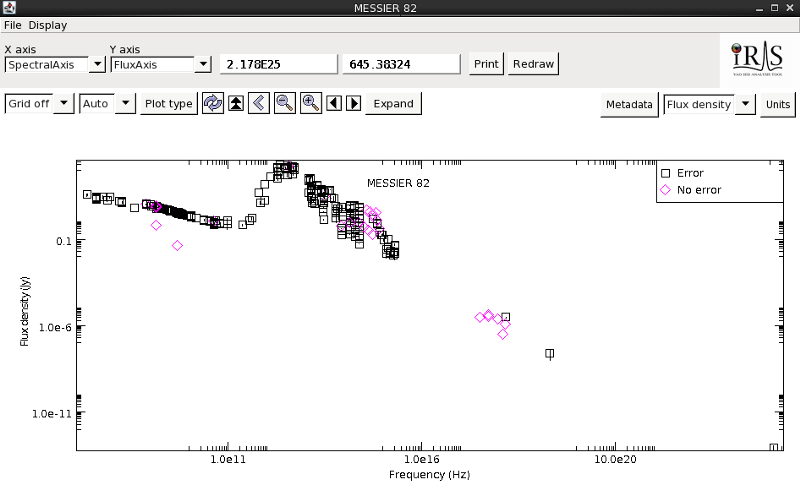Click the 645.38324 Y coordinate field
Viewport: 800px width, 498px height.
[401, 64]
